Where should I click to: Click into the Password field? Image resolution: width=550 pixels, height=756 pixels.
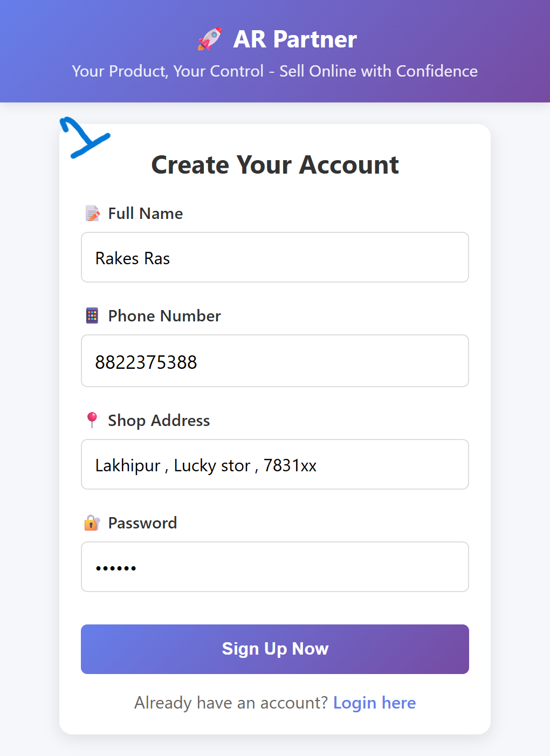tap(275, 567)
